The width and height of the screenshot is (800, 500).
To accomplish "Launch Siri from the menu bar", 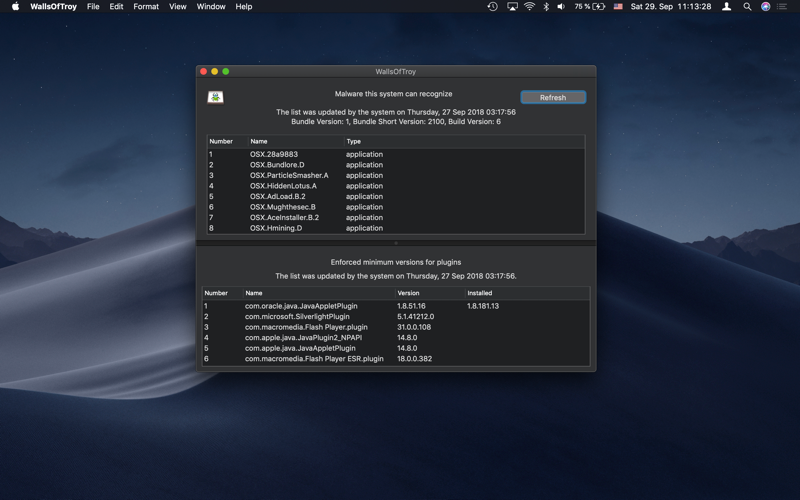I will pyautogui.click(x=765, y=7).
